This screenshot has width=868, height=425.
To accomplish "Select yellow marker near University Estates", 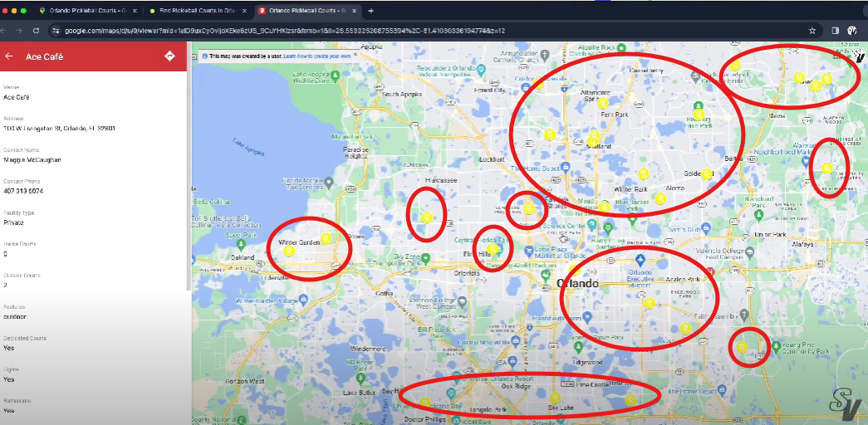I will pyautogui.click(x=826, y=168).
